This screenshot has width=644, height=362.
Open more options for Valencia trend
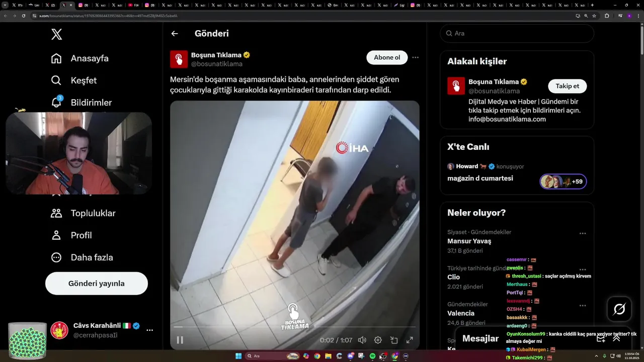[583, 305]
